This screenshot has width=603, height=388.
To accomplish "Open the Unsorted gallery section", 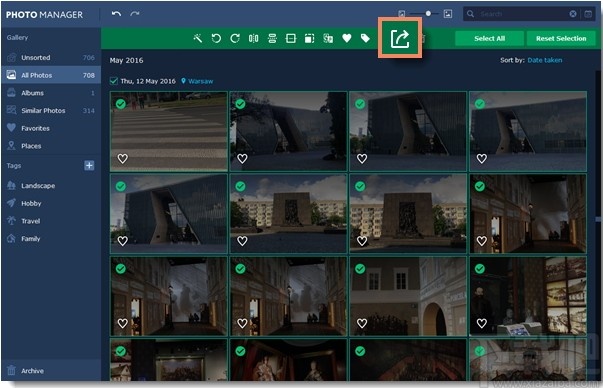I will point(51,58).
